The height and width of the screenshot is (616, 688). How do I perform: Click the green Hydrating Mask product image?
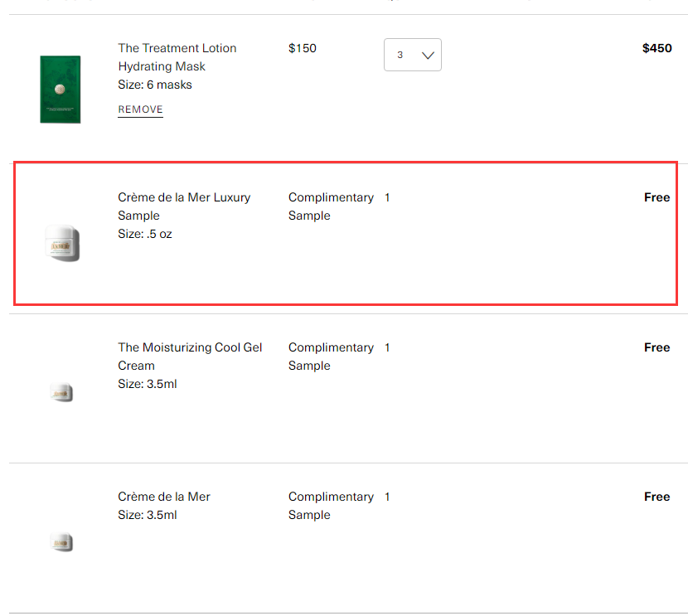(61, 89)
